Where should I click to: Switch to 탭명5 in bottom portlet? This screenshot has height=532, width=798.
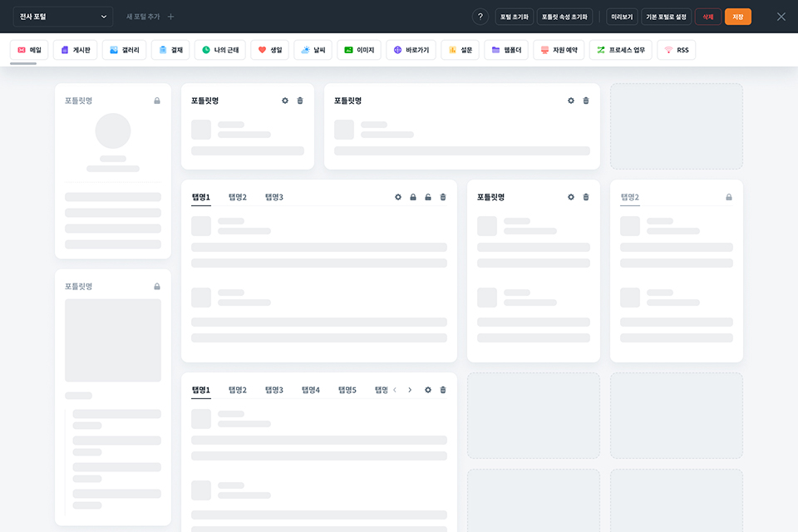click(x=347, y=390)
